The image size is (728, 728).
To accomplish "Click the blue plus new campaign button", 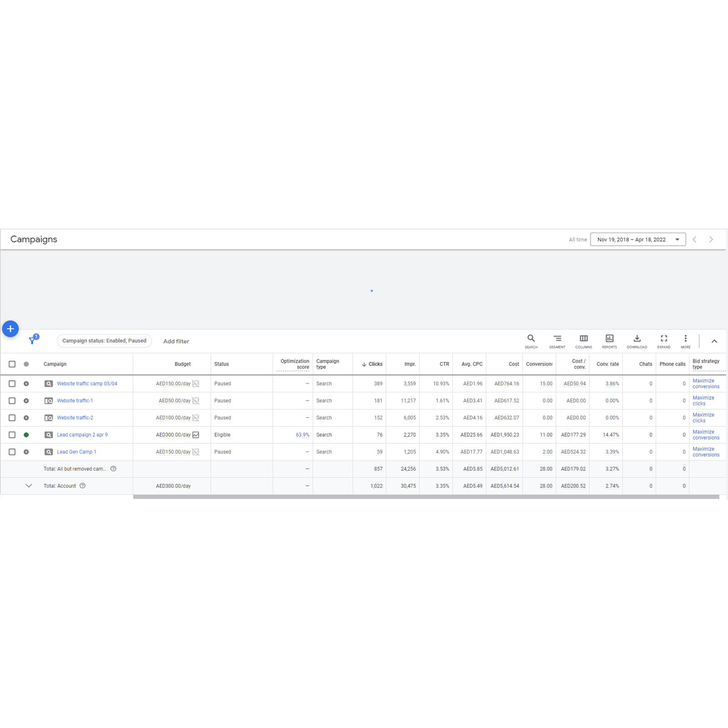I will pos(10,329).
